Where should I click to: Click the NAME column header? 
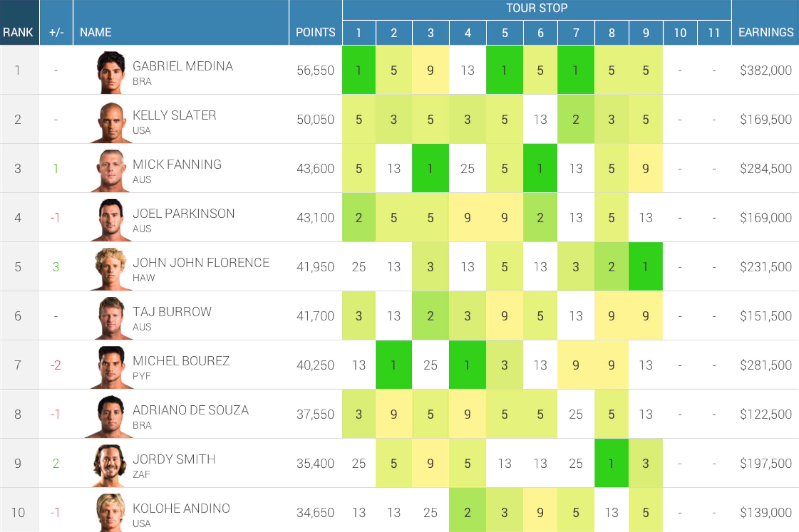click(96, 32)
